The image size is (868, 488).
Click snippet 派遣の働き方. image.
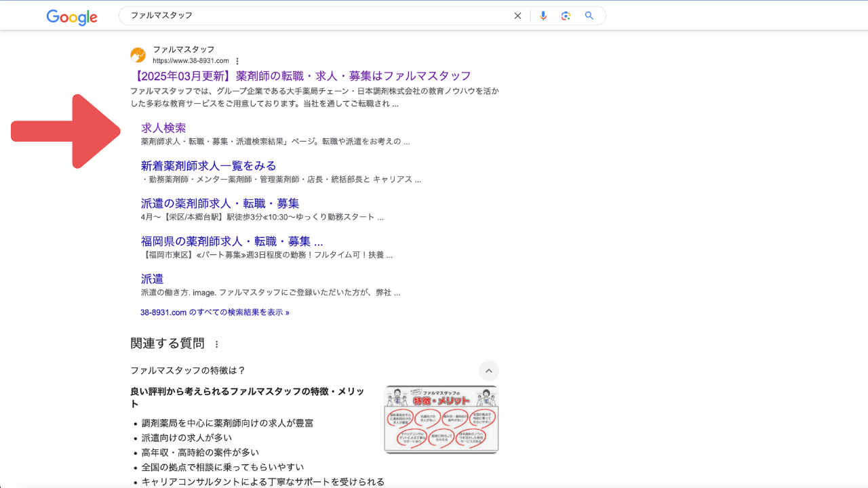tap(271, 293)
